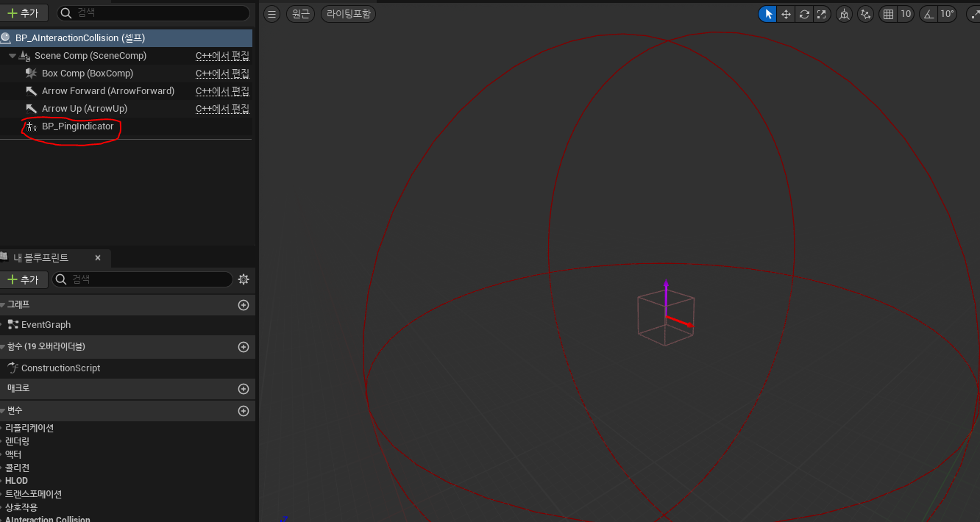Activate the rotate gizmo tool
This screenshot has width=980, height=522.
(804, 14)
